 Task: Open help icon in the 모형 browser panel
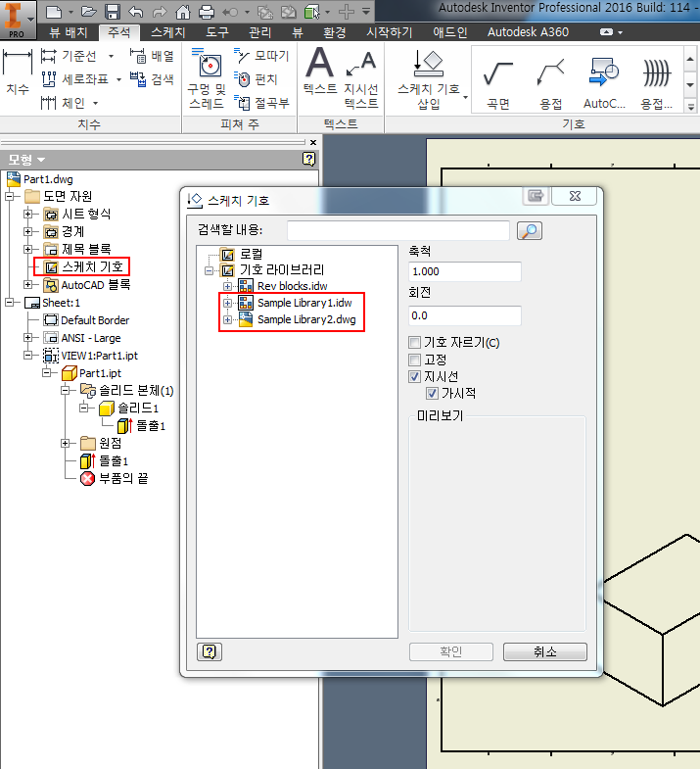[308, 159]
